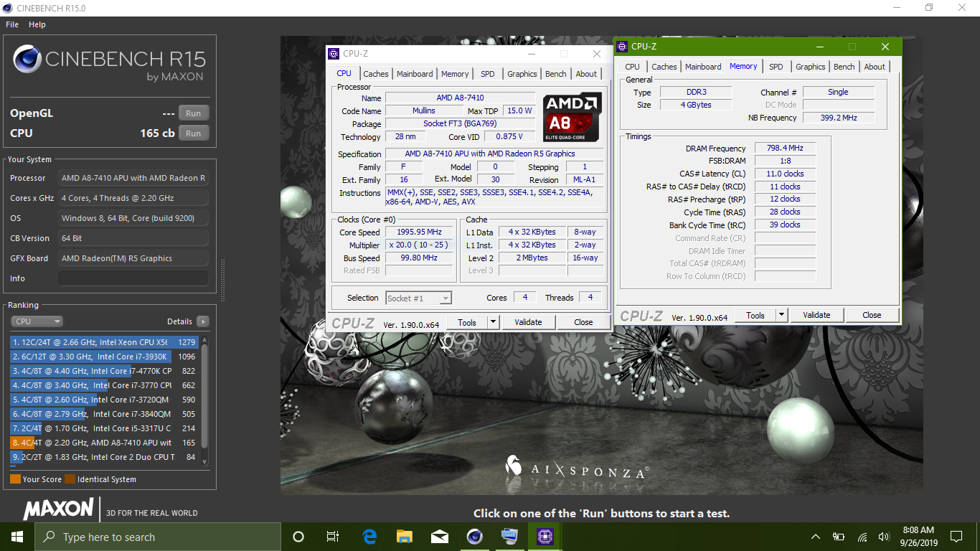Screen dimensions: 980x551
Task: Open Mail app from the taskbar
Action: pyautogui.click(x=440, y=537)
